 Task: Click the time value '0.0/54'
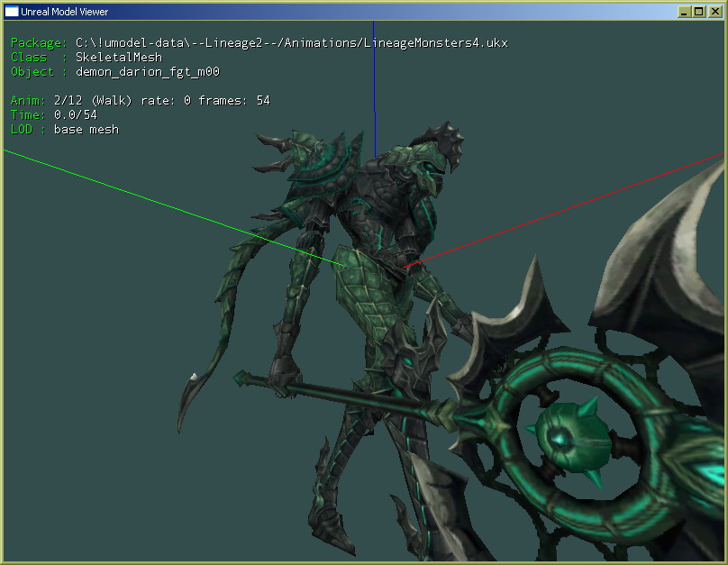tap(75, 114)
